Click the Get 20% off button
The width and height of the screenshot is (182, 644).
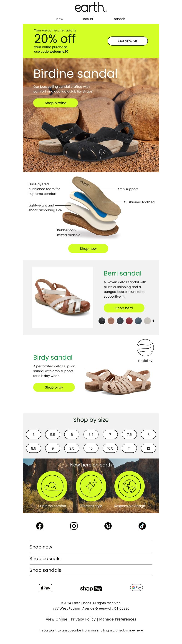tap(128, 41)
